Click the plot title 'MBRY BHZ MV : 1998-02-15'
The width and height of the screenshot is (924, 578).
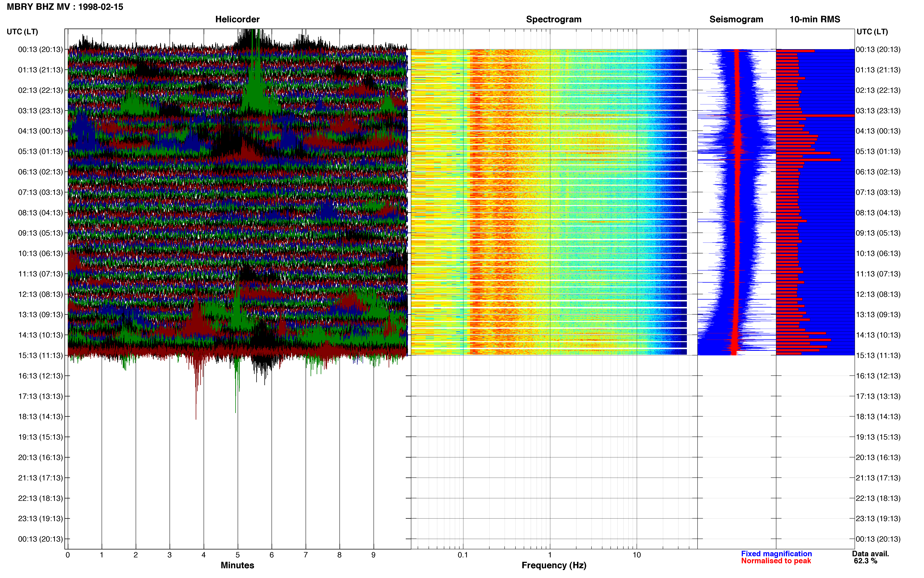coord(65,7)
